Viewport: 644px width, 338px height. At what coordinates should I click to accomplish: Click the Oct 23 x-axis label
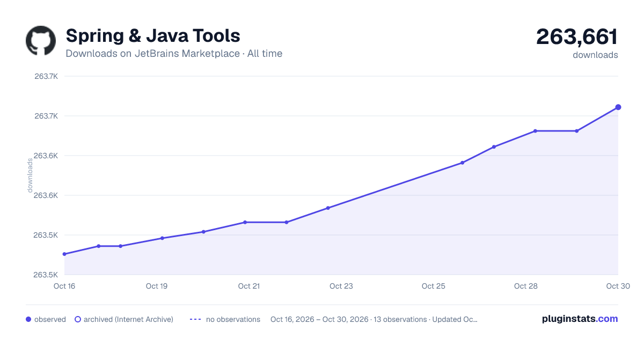341,286
